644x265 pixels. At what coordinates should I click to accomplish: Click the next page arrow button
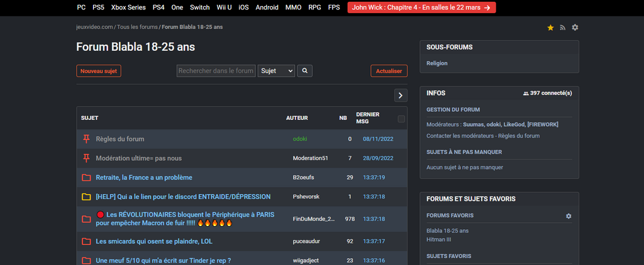click(x=401, y=95)
